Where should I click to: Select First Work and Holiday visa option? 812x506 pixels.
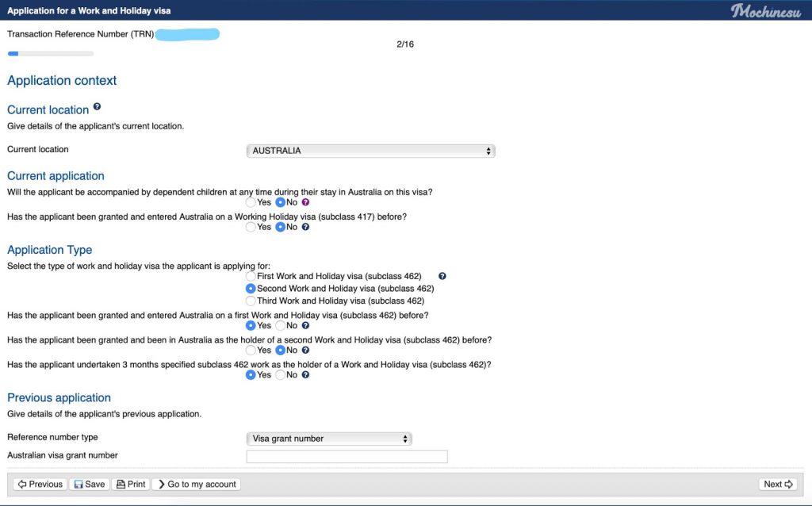[x=251, y=276]
